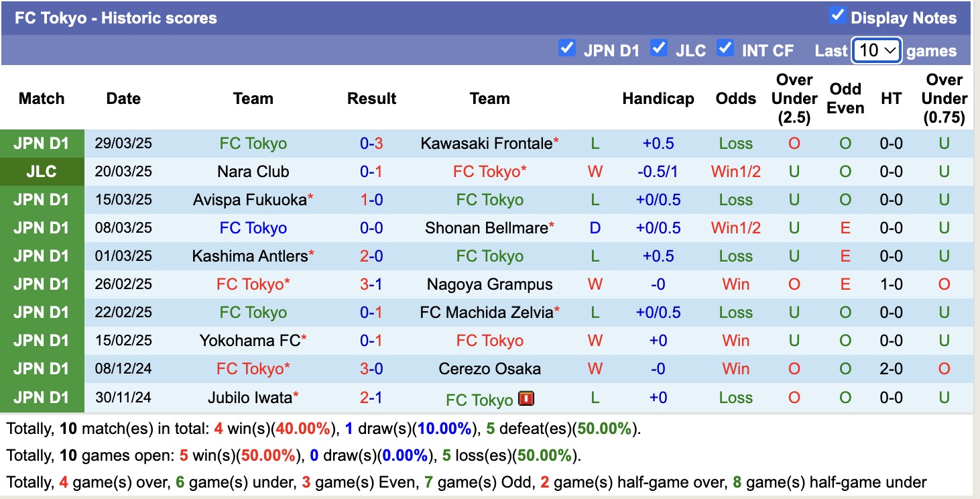Toggle the JPN D1 filter checkbox
The height and width of the screenshot is (499, 980).
point(567,48)
